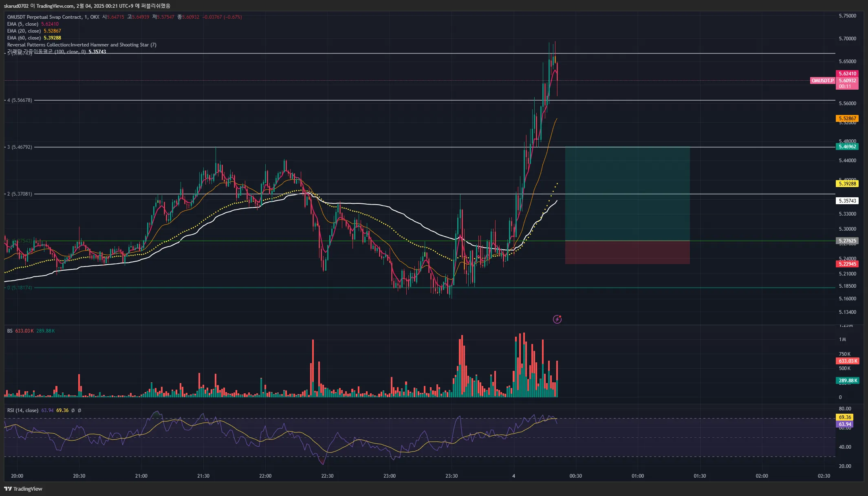Click the 23:00 time axis label
868x496 pixels.
point(390,476)
